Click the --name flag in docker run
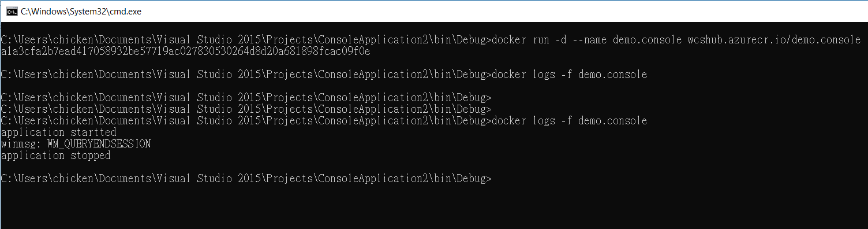 pos(589,40)
